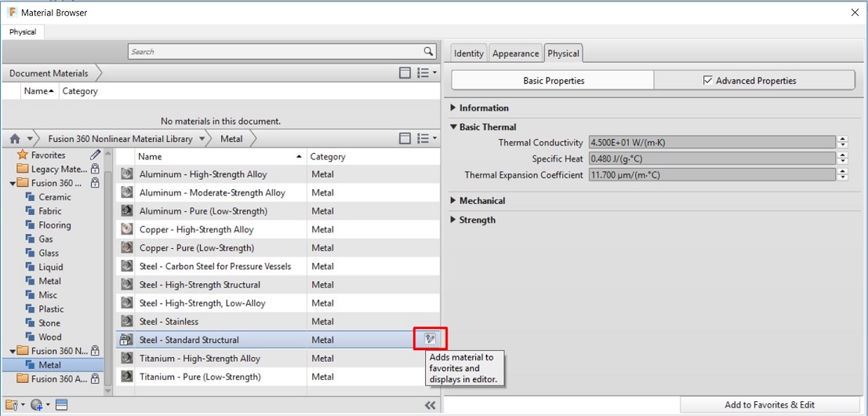Click Document Materials breadcrumb label
The image size is (868, 416).
click(x=49, y=73)
